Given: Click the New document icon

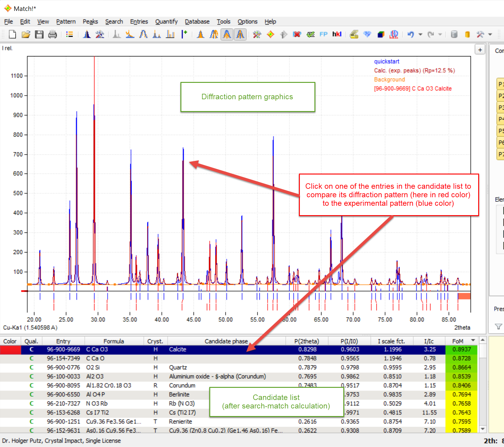Looking at the screenshot, I should point(12,34).
